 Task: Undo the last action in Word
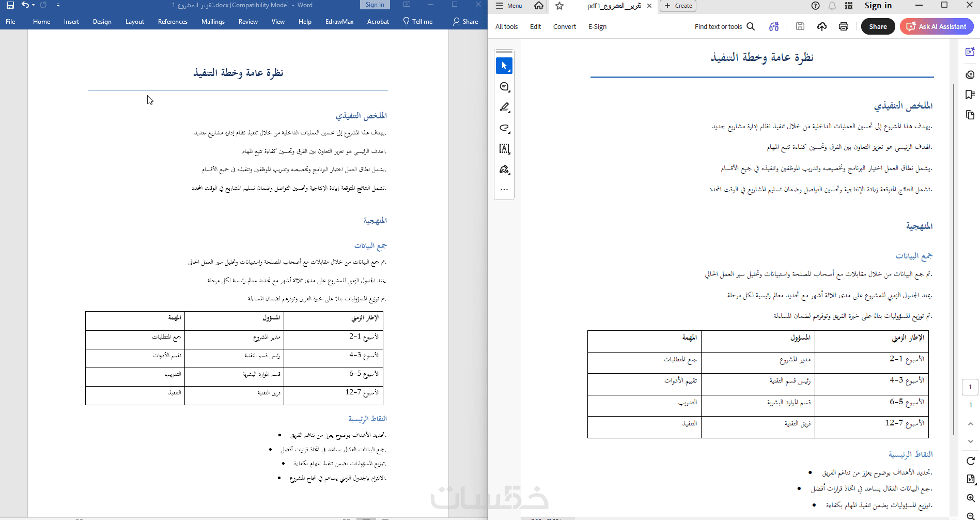24,5
